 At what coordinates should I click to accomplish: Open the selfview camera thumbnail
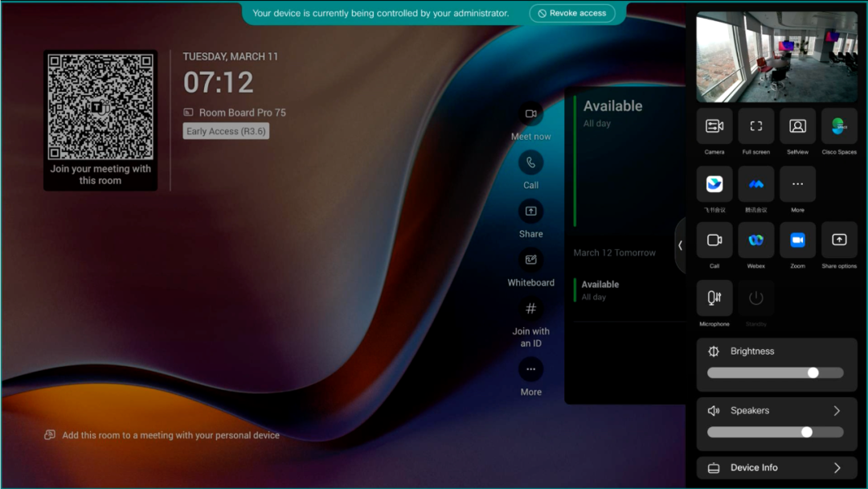tap(776, 57)
